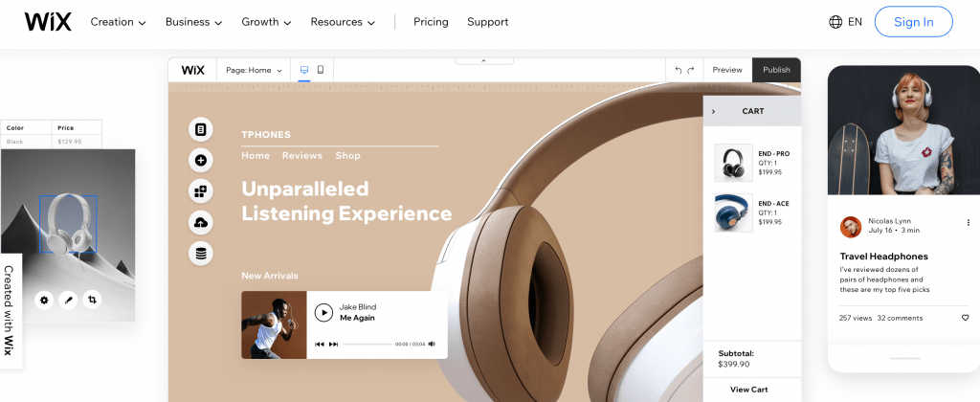980x402 pixels.
Task: Mute the audio player volume icon
Action: (x=432, y=344)
